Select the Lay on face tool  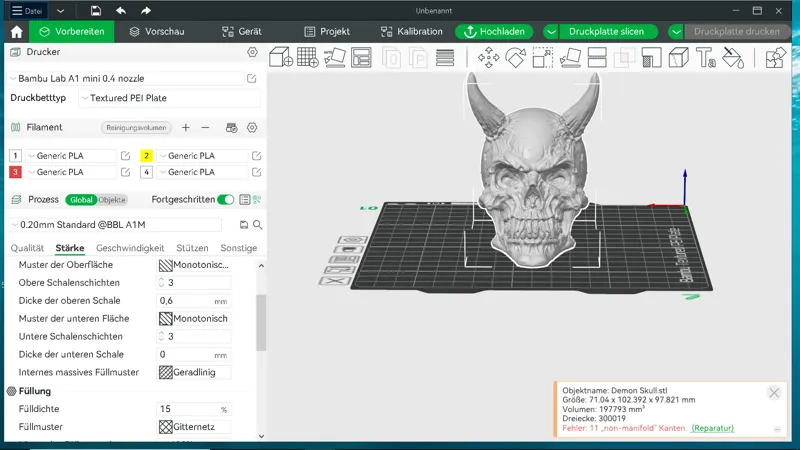click(570, 57)
